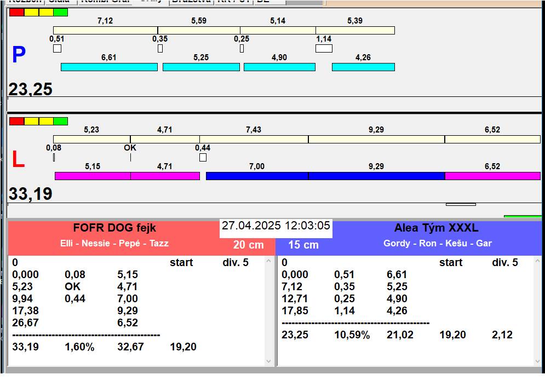The width and height of the screenshot is (545, 392).
Task: Click the red start light in lane P
Action: pos(16,12)
